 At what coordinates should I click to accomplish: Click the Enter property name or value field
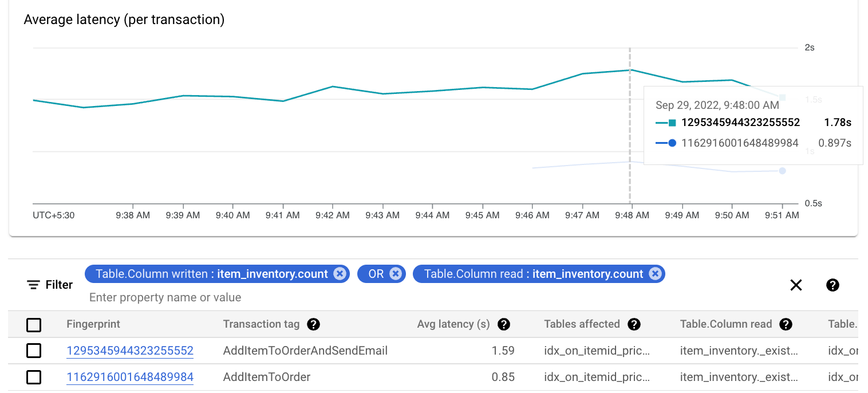coord(165,297)
